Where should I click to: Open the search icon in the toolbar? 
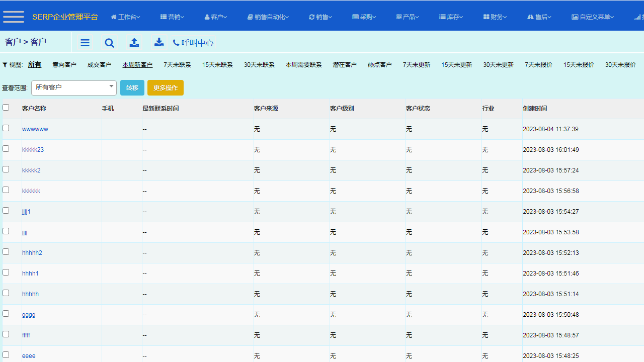click(x=109, y=43)
